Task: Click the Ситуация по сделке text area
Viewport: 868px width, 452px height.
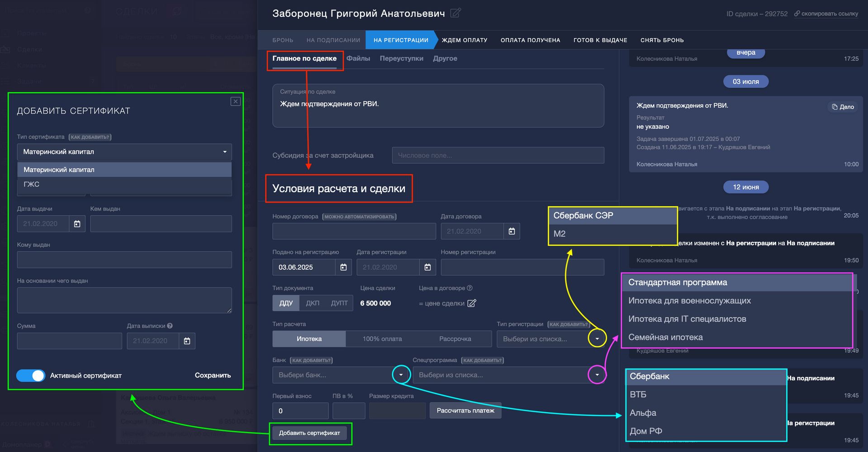Action: click(x=438, y=106)
